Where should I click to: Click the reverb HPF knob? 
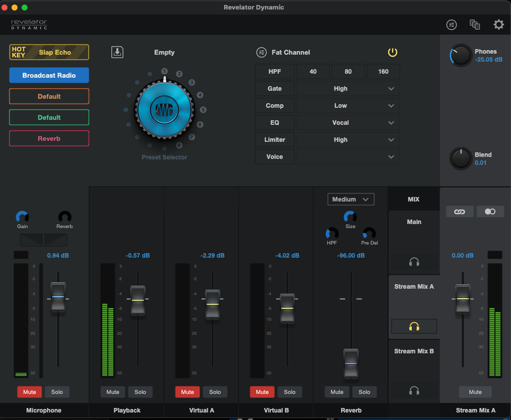(332, 234)
